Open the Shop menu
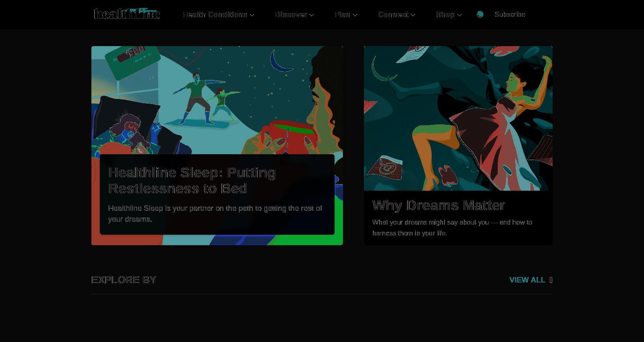This screenshot has height=342, width=644. (x=449, y=15)
